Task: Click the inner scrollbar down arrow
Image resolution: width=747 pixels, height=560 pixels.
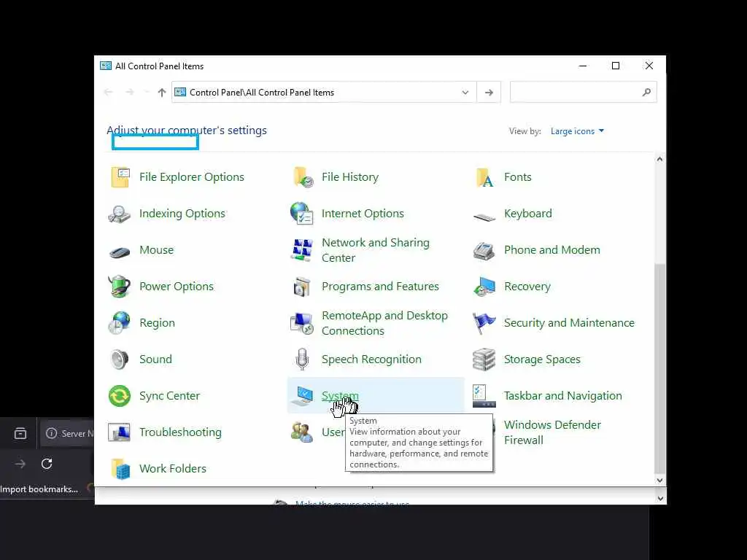Action: [x=659, y=481]
